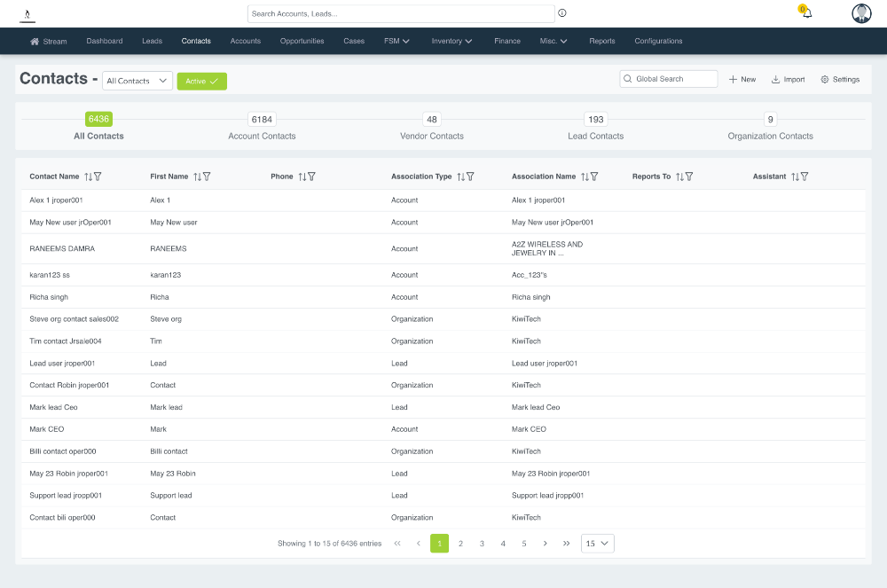This screenshot has width=887, height=588.
Task: Click the Contact Name filter funnel icon
Action: 98,176
